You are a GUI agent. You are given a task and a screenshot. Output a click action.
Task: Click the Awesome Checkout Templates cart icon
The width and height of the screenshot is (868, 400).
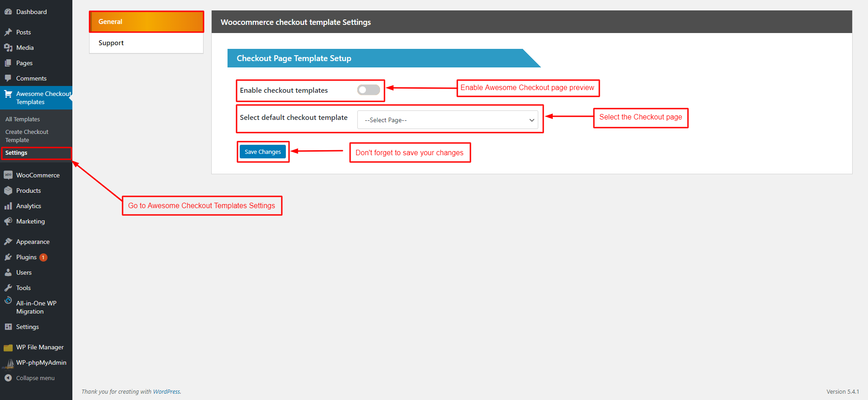[8, 94]
